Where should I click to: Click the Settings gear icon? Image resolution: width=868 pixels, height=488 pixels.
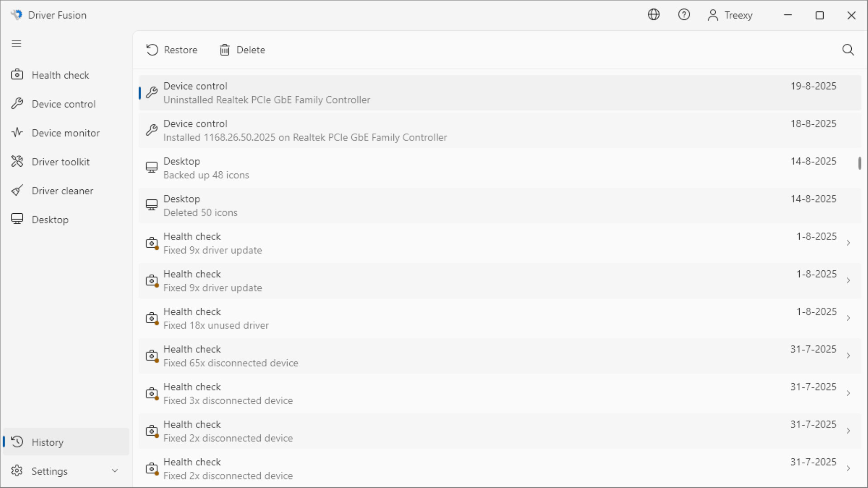click(17, 471)
